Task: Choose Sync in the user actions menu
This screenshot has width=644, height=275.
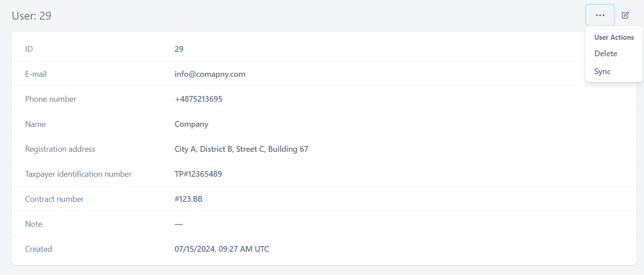Action: pos(602,71)
